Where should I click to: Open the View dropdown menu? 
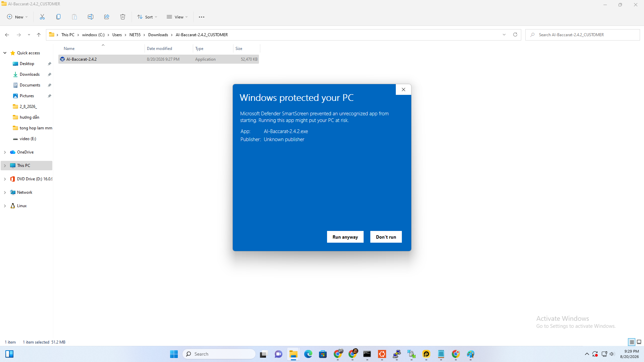177,17
